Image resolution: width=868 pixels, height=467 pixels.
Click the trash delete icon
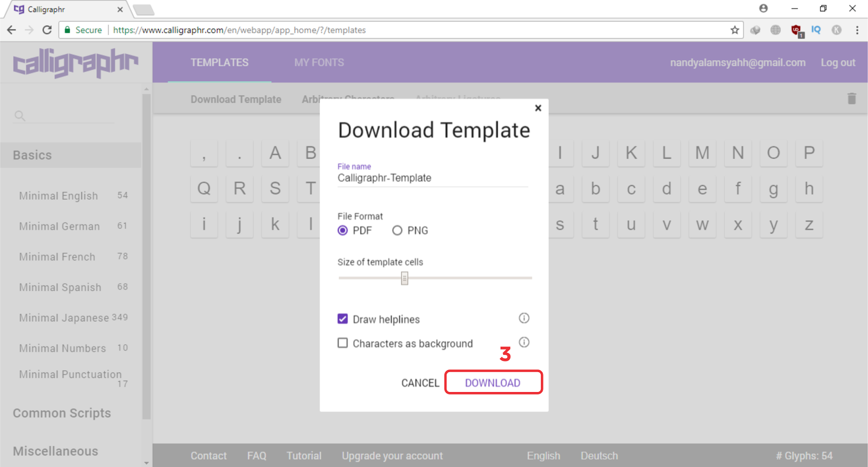tap(852, 98)
